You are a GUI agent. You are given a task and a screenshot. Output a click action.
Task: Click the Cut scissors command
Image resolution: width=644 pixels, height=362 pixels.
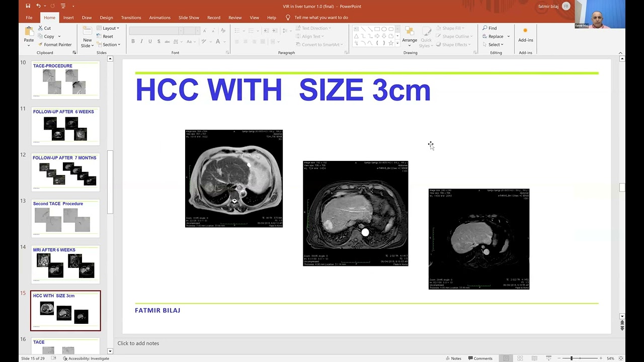coord(44,28)
